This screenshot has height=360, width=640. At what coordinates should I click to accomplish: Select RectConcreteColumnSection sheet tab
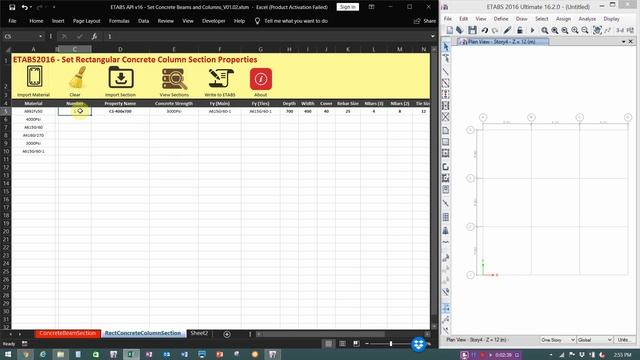pyautogui.click(x=143, y=333)
